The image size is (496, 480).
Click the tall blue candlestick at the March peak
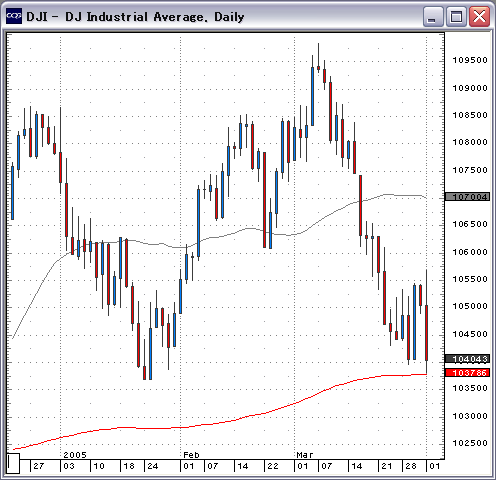coord(312,96)
